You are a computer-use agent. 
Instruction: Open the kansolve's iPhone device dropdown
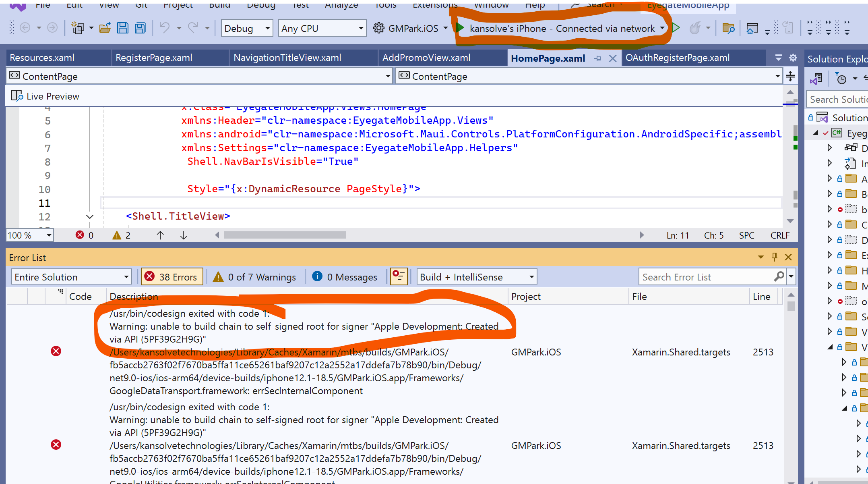662,28
